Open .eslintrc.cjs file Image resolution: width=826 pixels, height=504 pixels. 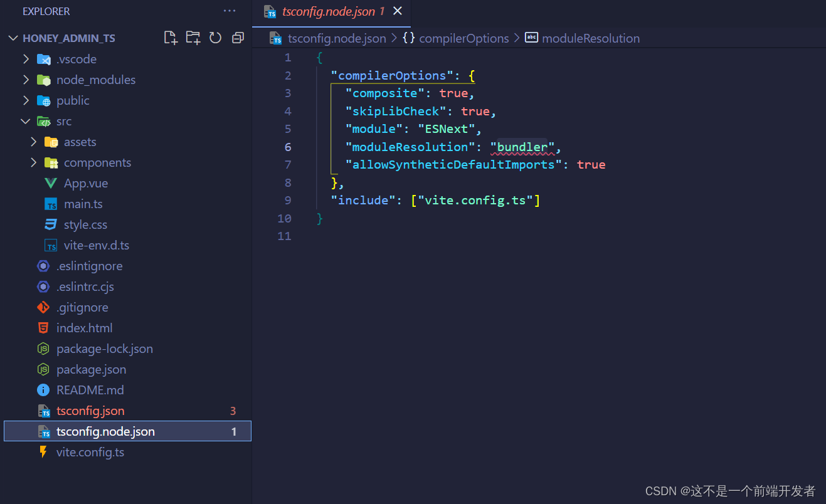(85, 286)
